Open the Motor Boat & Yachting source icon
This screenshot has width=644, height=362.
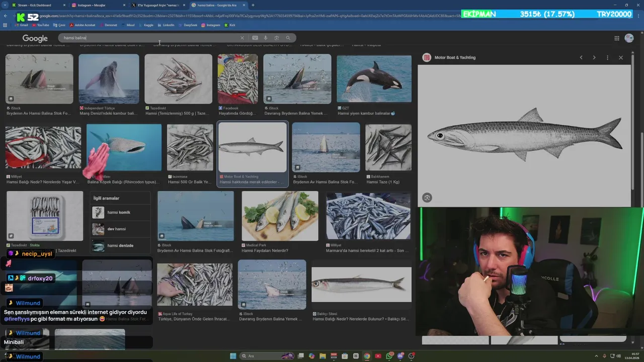point(427,57)
